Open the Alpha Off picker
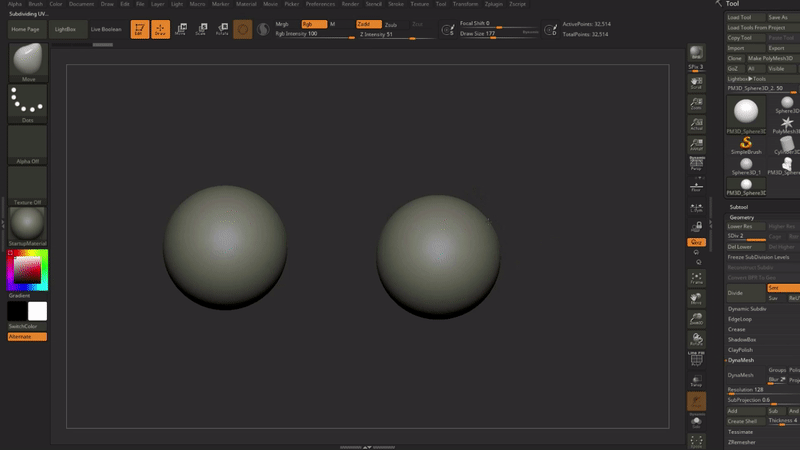 (28, 145)
